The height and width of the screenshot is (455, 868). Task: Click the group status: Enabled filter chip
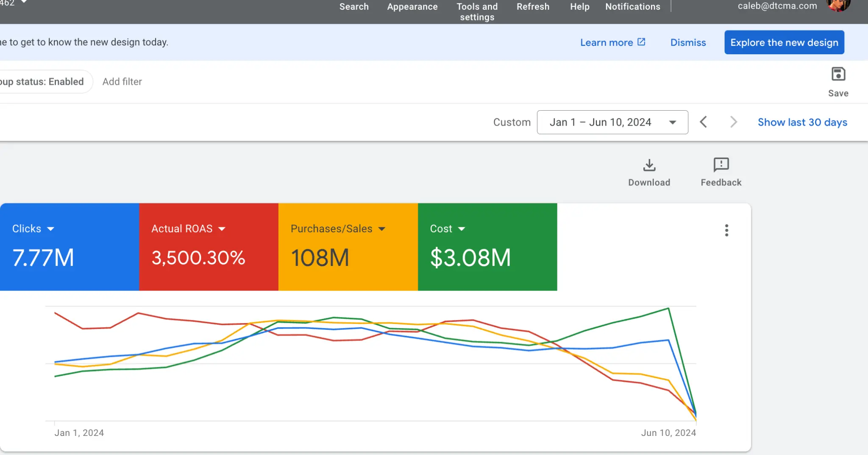tap(45, 81)
